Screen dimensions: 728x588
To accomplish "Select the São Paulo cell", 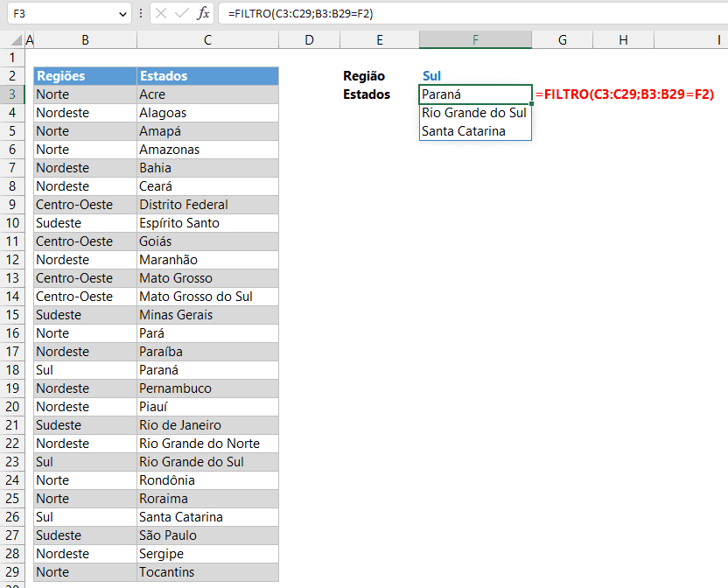I will (x=207, y=535).
